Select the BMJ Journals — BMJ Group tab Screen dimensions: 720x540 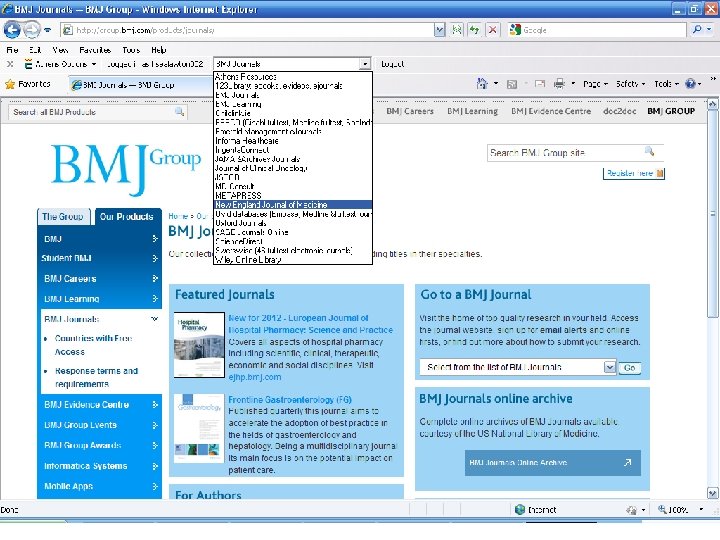(138, 85)
